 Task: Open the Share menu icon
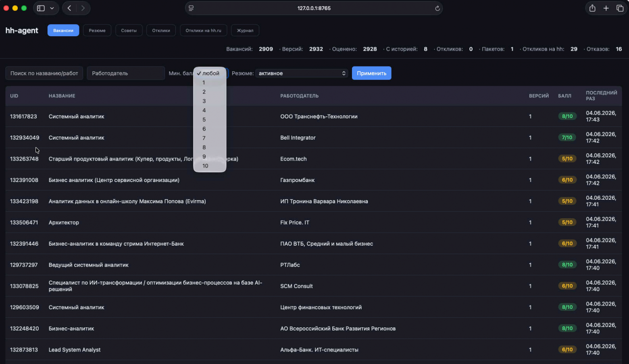(x=592, y=8)
